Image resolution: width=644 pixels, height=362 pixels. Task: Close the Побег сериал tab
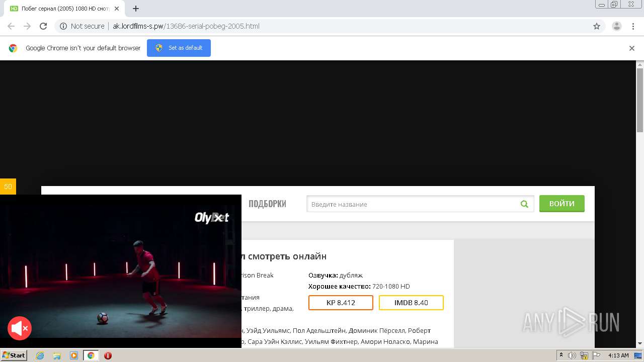click(x=117, y=9)
